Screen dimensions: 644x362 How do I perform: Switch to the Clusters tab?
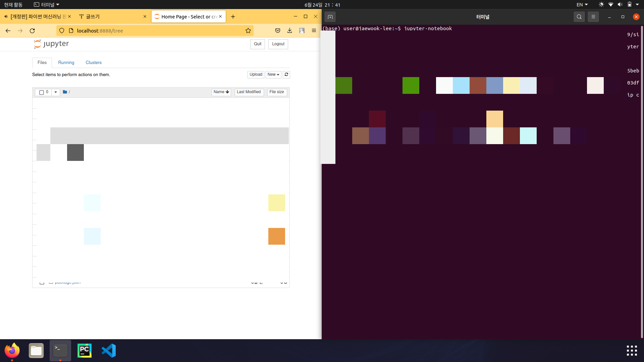pyautogui.click(x=93, y=63)
